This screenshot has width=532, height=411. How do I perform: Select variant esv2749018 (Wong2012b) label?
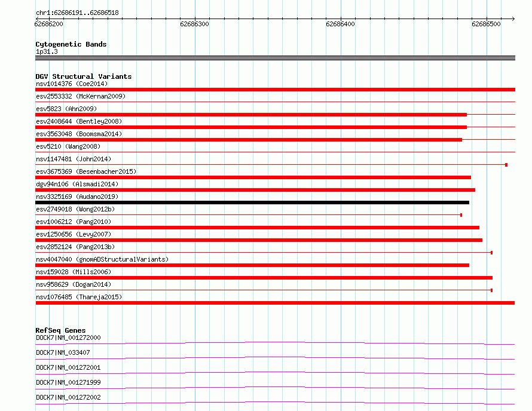coord(75,209)
